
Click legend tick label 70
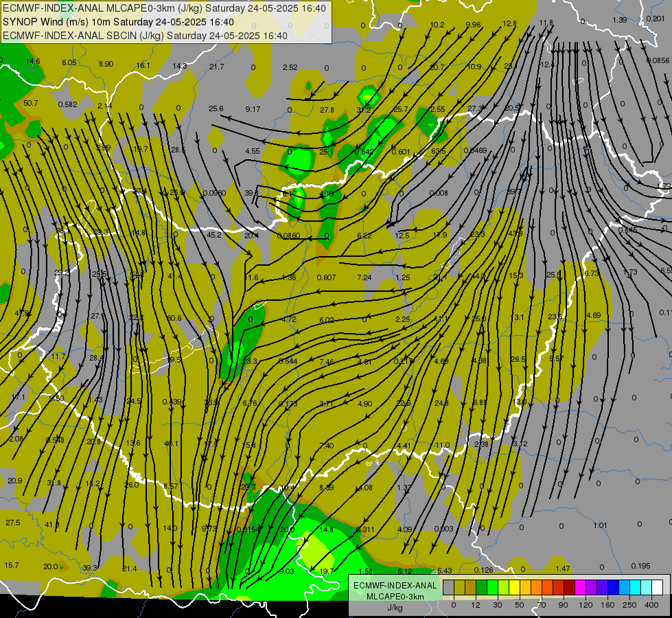(542, 605)
